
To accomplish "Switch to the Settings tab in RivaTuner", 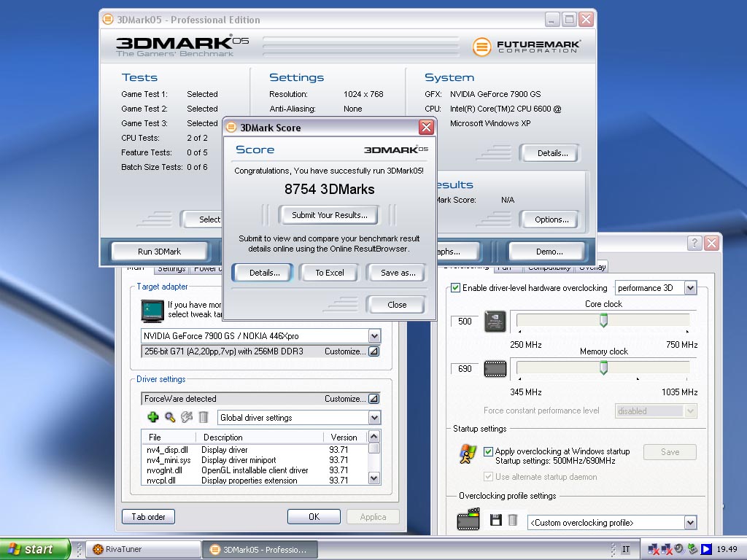I will pos(171,269).
